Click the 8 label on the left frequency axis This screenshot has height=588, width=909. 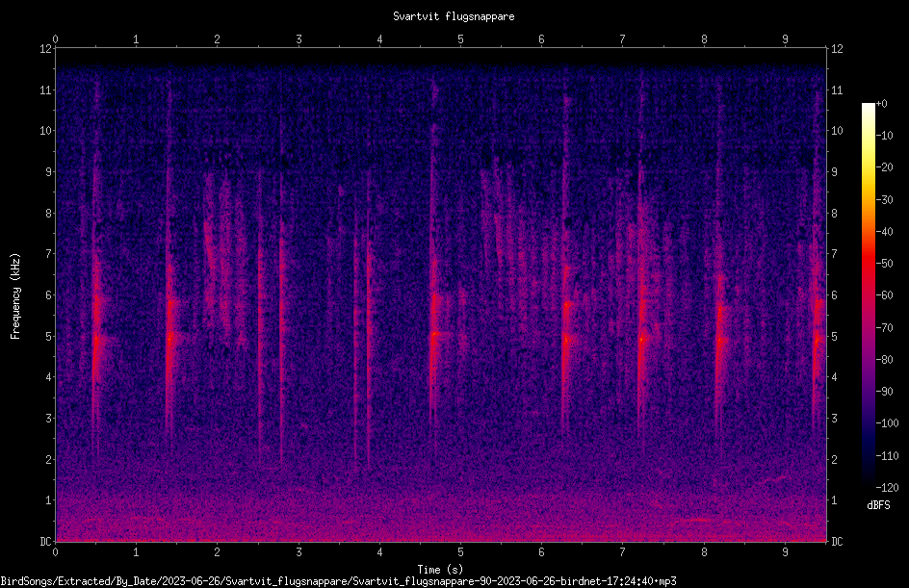(x=49, y=214)
